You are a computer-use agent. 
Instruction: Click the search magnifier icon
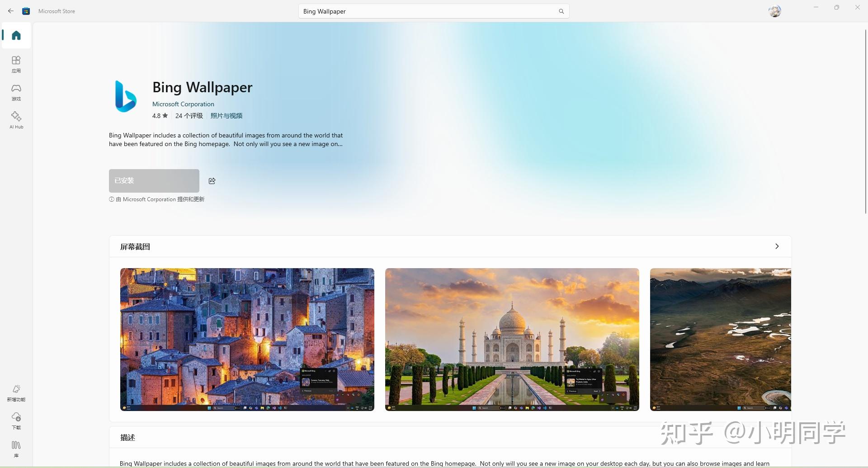click(561, 11)
